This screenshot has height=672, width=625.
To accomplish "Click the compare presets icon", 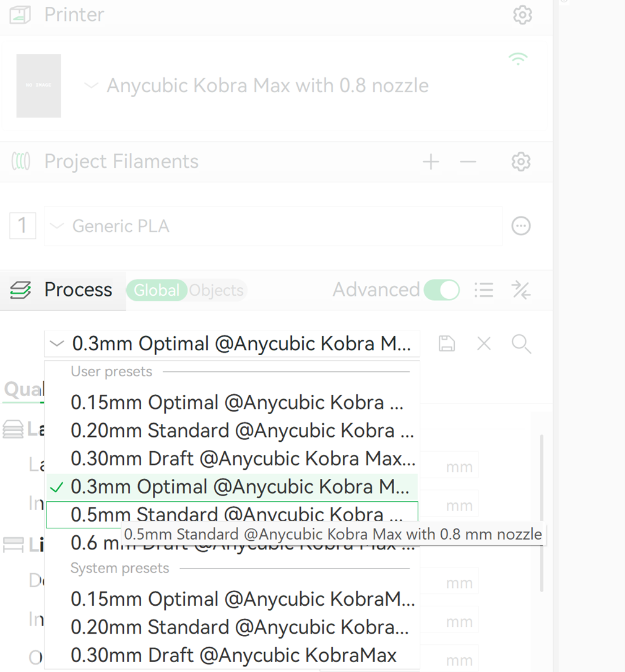I will [x=520, y=290].
